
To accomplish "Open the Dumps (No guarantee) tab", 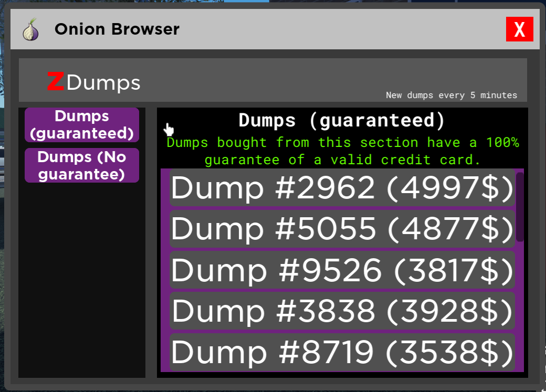I will tap(82, 165).
